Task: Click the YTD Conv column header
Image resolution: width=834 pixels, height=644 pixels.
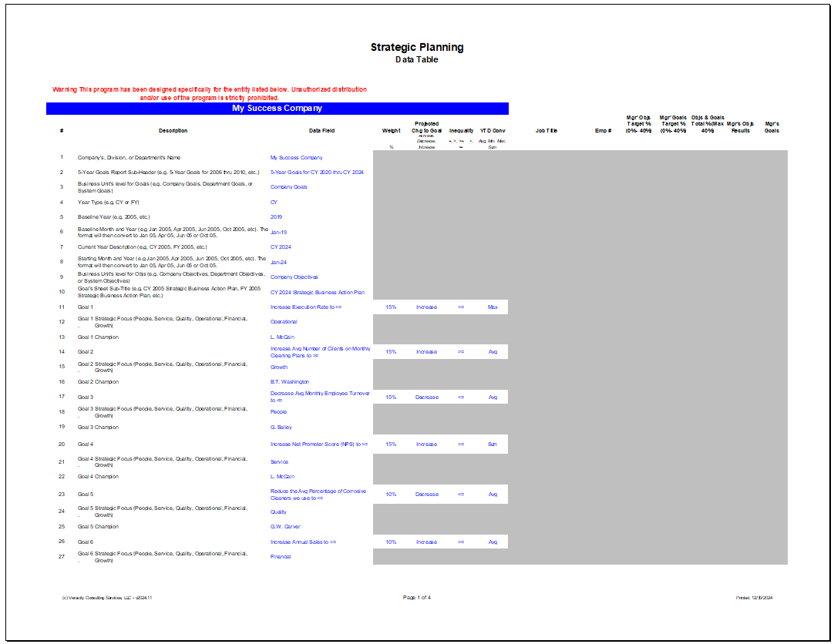Action: click(493, 130)
